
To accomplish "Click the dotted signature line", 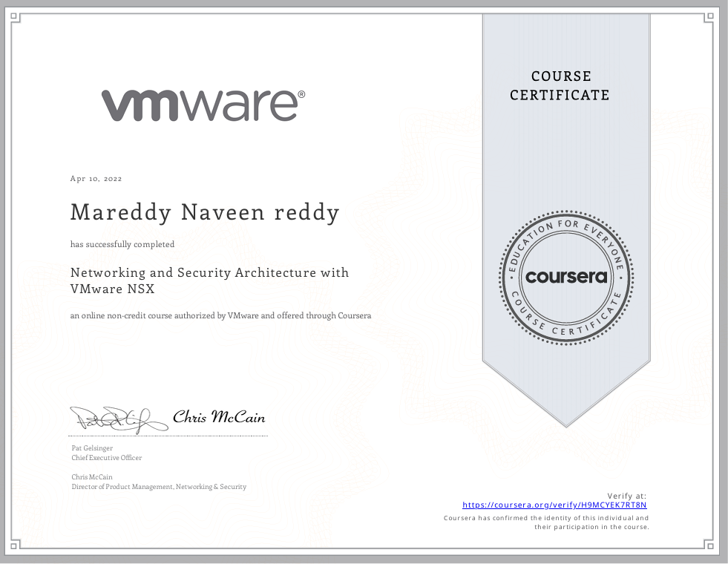I will (168, 435).
